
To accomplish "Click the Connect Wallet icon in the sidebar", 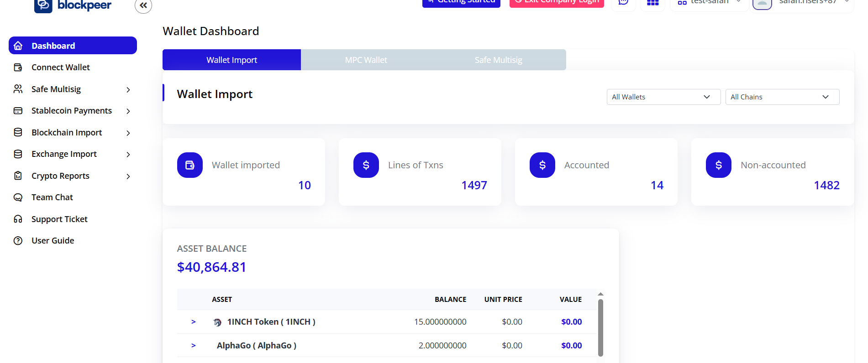I will pyautogui.click(x=18, y=67).
